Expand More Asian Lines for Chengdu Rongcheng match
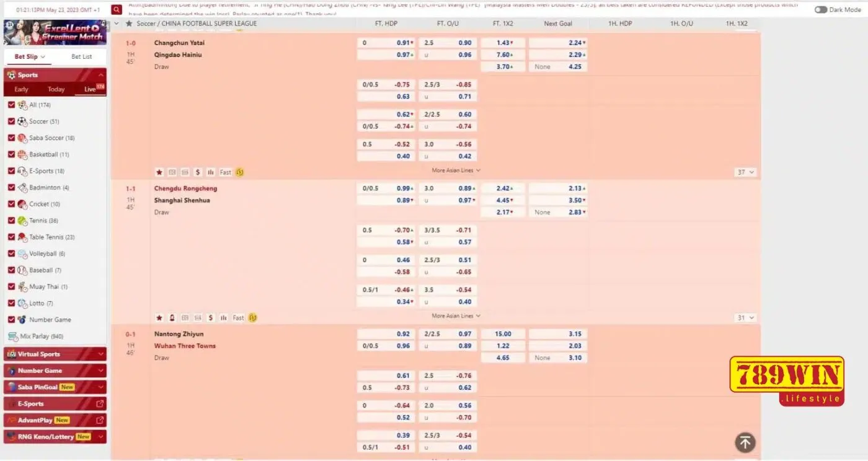Image resolution: width=868 pixels, height=461 pixels. [454, 315]
